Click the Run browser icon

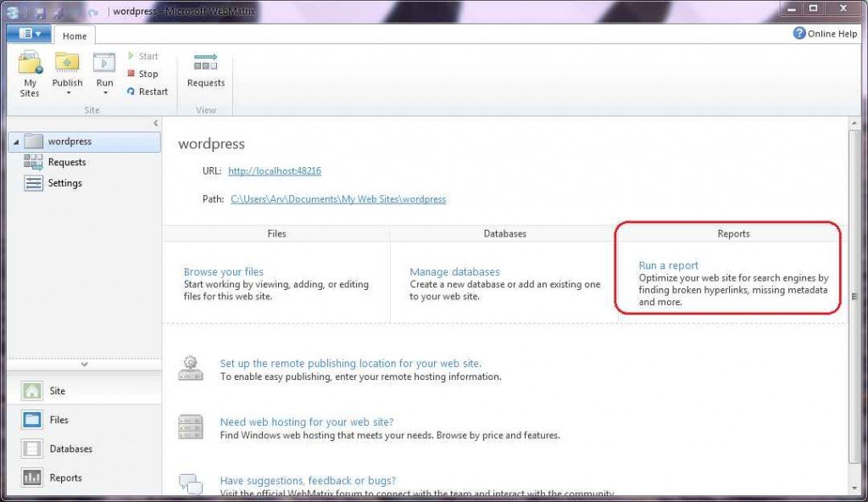104,63
